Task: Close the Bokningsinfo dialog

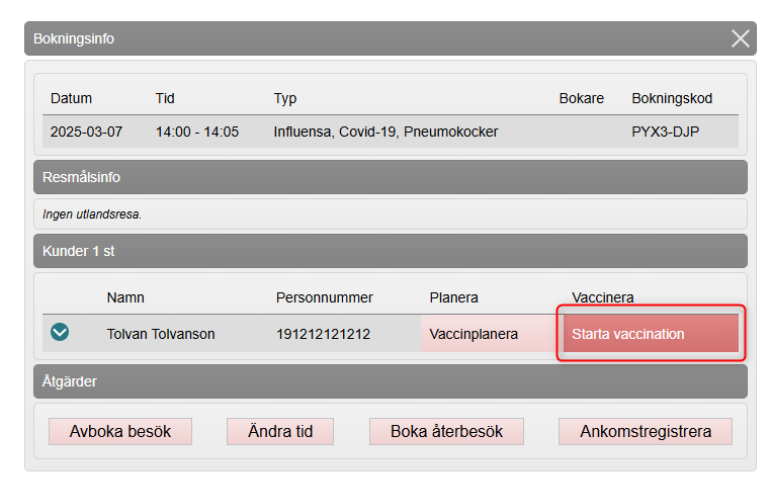Action: point(740,39)
